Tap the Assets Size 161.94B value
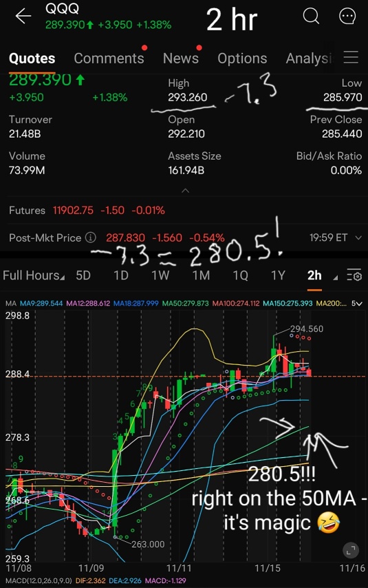The image size is (368, 588). click(x=186, y=170)
